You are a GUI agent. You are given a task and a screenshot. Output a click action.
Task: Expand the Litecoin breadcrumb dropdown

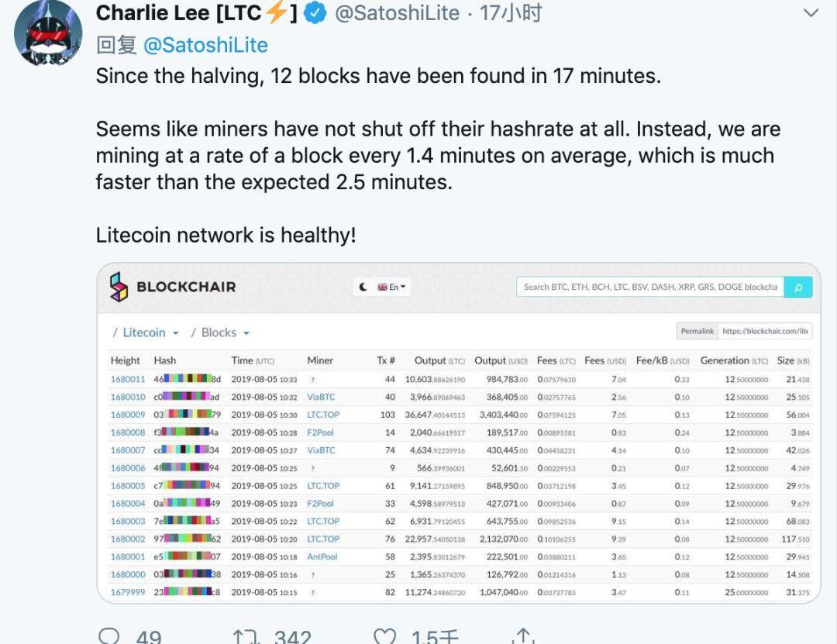[x=150, y=332]
